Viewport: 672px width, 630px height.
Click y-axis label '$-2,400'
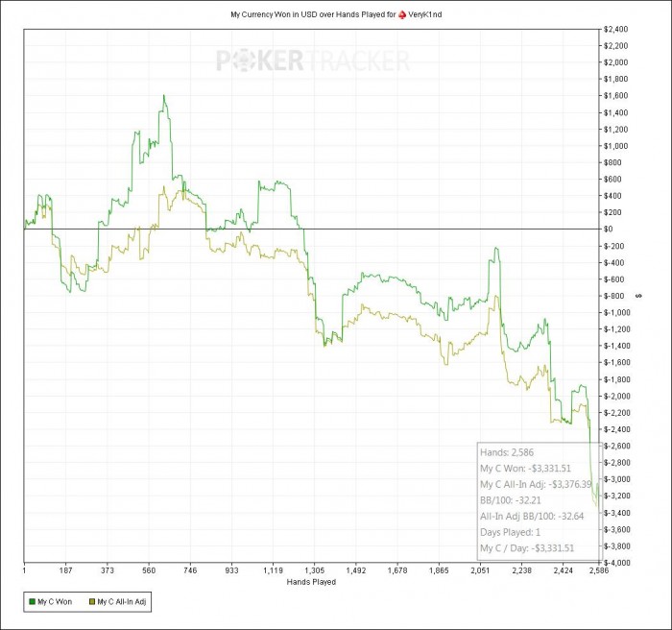(x=617, y=429)
